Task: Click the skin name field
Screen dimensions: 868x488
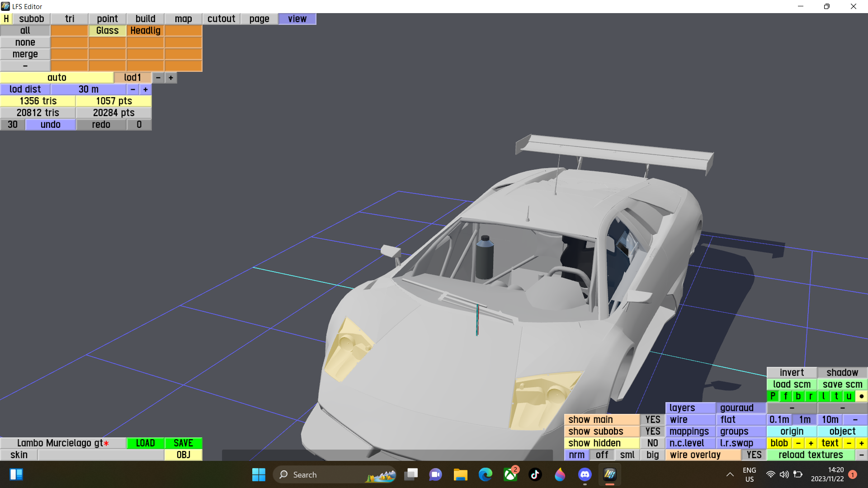Action: 101,455
